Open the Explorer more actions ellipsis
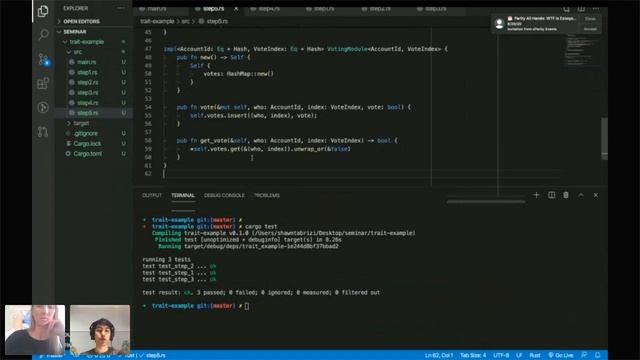This screenshot has height=360, width=640. pyautogui.click(x=121, y=8)
